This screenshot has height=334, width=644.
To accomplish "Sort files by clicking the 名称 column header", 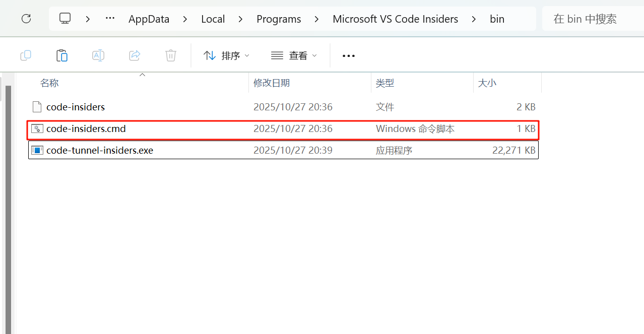I will pyautogui.click(x=49, y=83).
